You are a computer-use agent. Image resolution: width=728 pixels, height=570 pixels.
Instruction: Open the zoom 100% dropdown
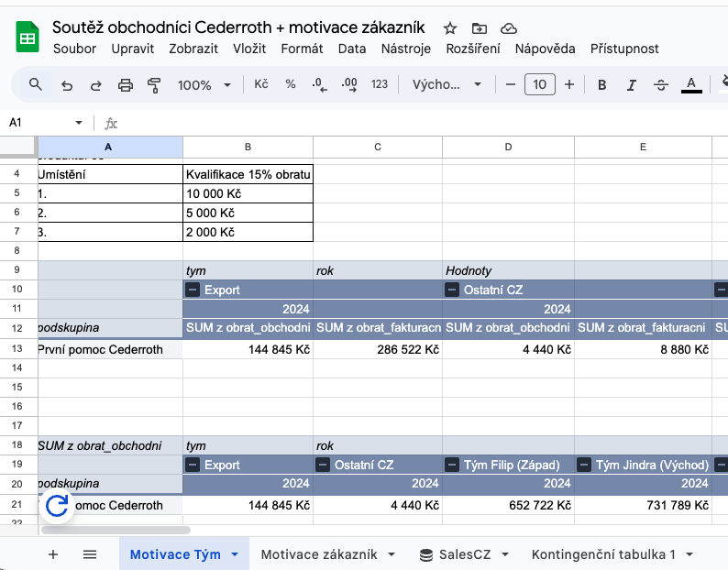point(204,85)
